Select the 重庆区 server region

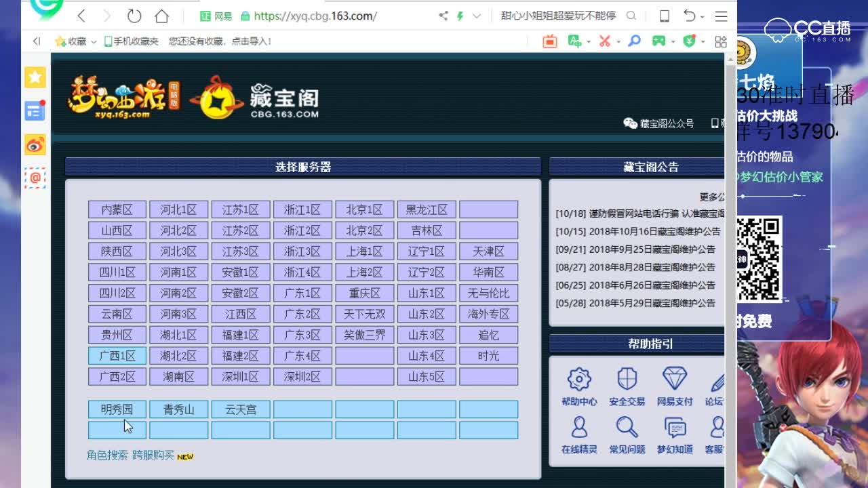coord(365,293)
